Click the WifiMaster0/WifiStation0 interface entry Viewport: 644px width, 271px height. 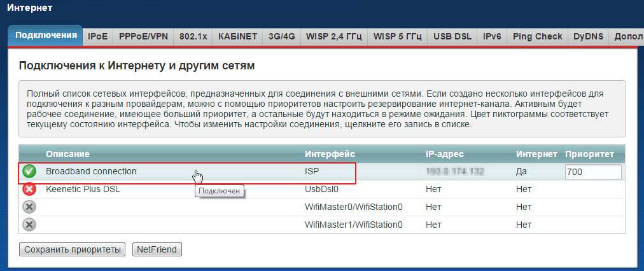pos(354,207)
